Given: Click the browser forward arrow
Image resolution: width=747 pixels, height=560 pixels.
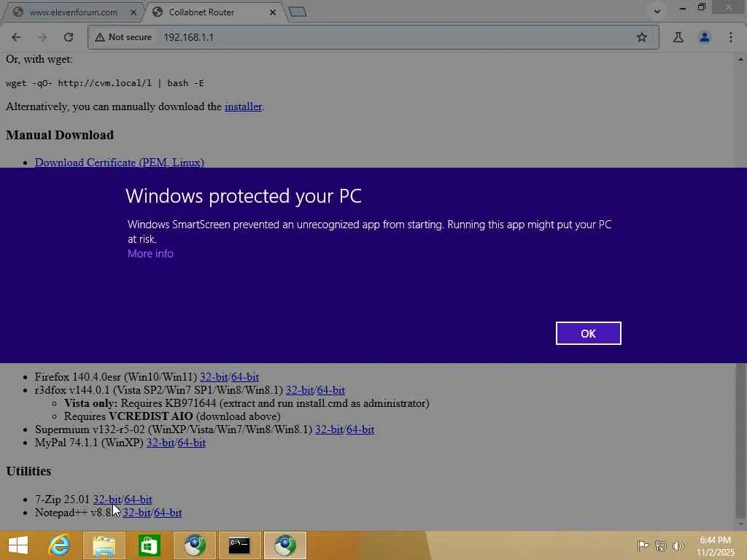Looking at the screenshot, I should [x=42, y=37].
